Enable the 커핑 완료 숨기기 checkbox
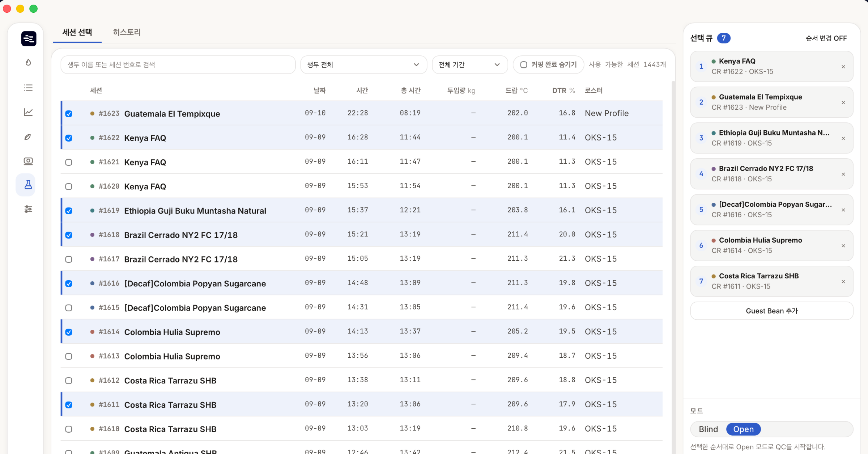The width and height of the screenshot is (868, 454). click(523, 65)
